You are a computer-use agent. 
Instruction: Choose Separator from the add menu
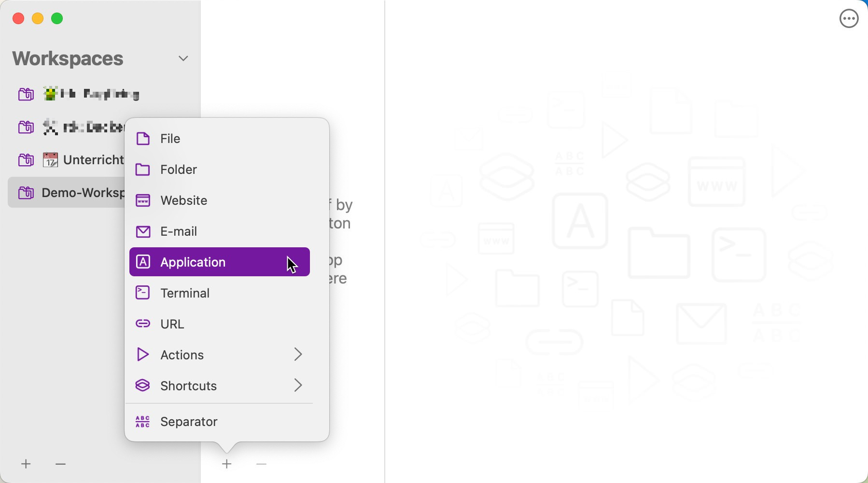click(220, 422)
